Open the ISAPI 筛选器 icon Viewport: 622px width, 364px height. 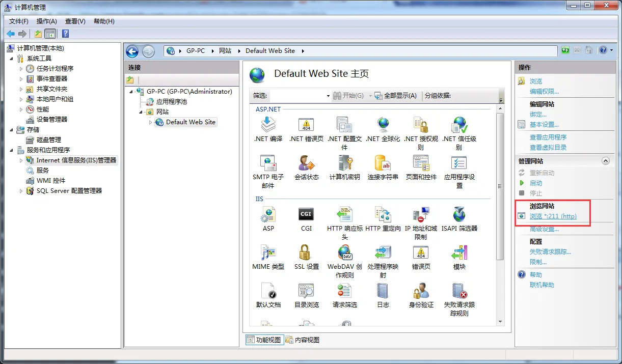click(459, 214)
